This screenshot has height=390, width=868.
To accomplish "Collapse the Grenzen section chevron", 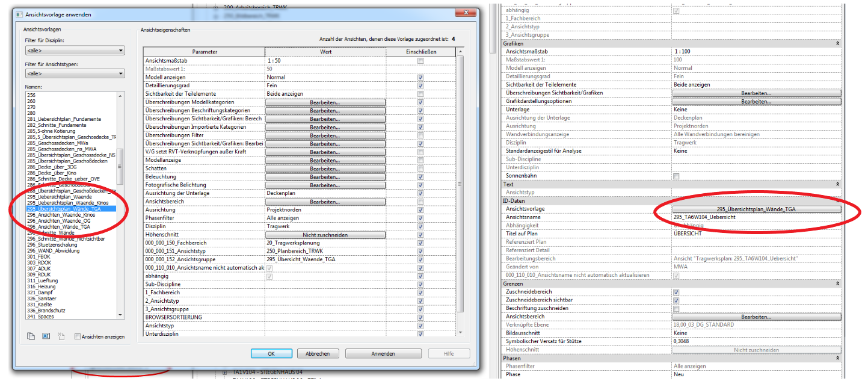I will click(x=837, y=283).
